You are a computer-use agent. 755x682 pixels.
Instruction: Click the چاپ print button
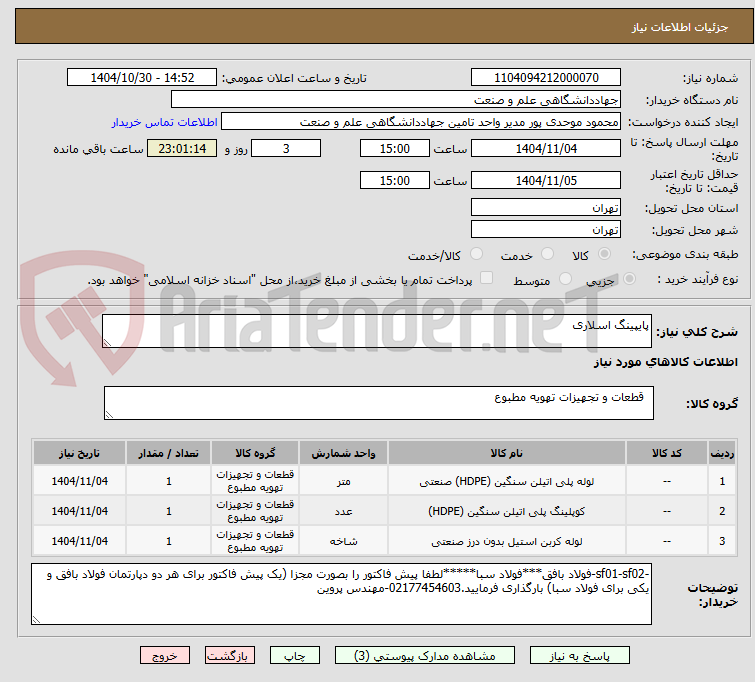(295, 656)
